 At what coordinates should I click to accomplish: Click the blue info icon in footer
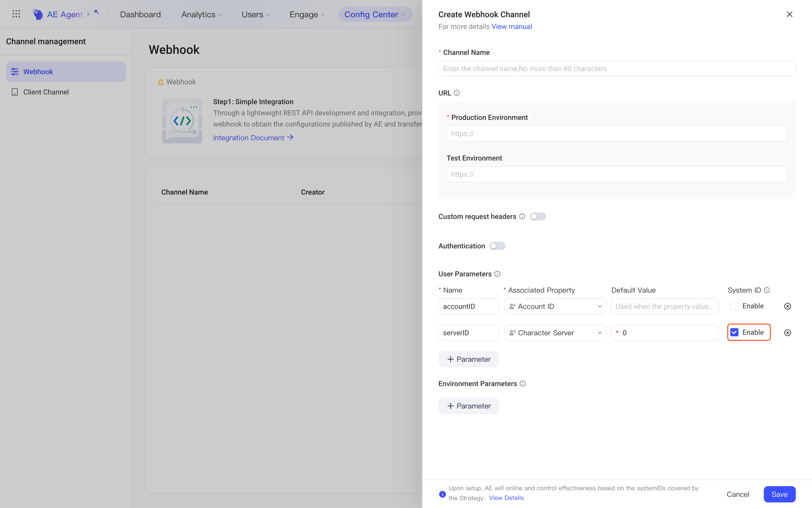tap(442, 494)
